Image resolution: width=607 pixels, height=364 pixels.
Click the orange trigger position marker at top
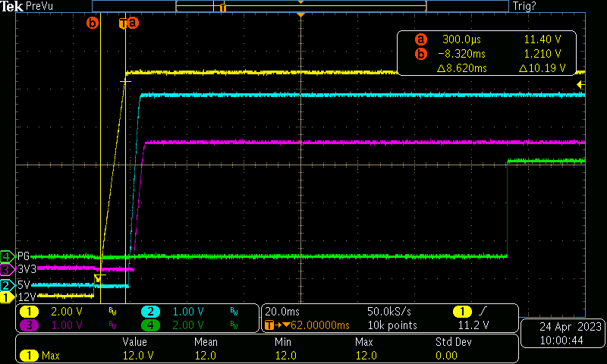[301, 15]
